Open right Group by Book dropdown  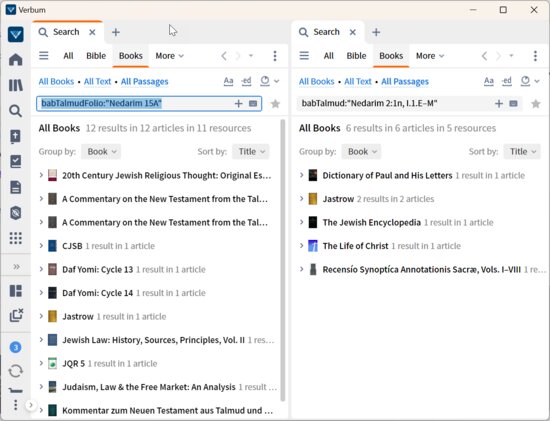pyautogui.click(x=362, y=152)
